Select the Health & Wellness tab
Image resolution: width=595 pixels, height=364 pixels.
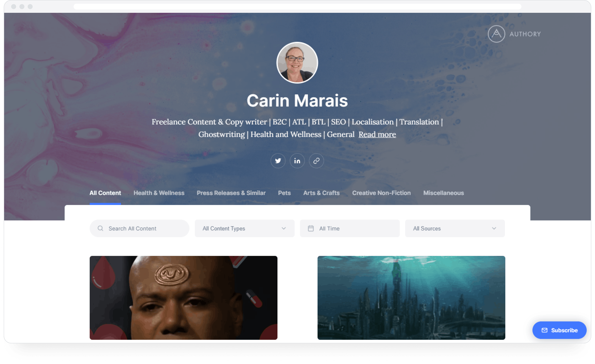coord(159,193)
